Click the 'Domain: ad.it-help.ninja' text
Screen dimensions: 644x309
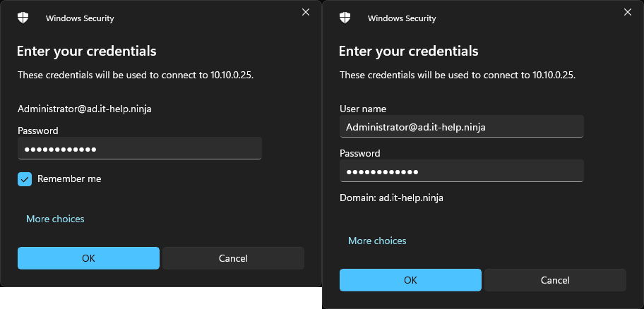point(391,198)
